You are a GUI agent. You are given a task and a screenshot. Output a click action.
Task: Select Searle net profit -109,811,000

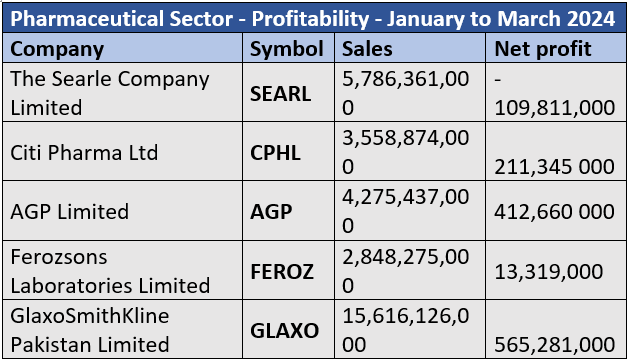[556, 93]
